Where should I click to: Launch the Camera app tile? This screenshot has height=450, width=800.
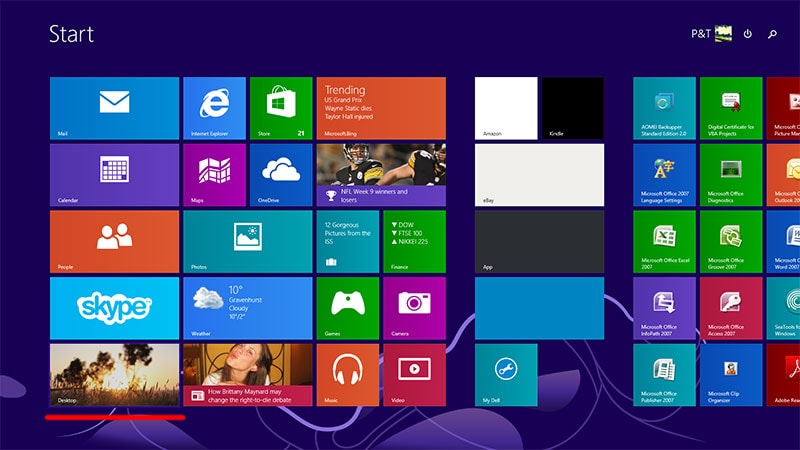(414, 308)
